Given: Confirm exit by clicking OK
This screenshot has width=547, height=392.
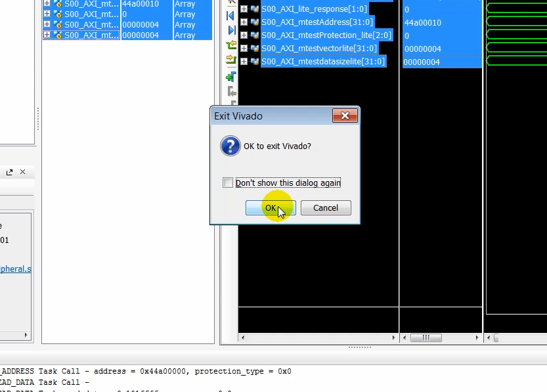Looking at the screenshot, I should tap(271, 208).
